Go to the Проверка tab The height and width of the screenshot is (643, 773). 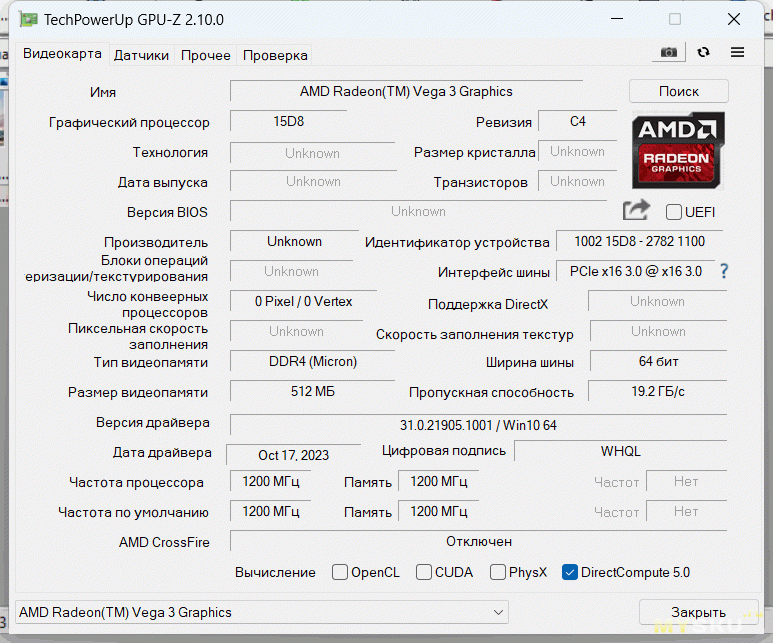[275, 55]
